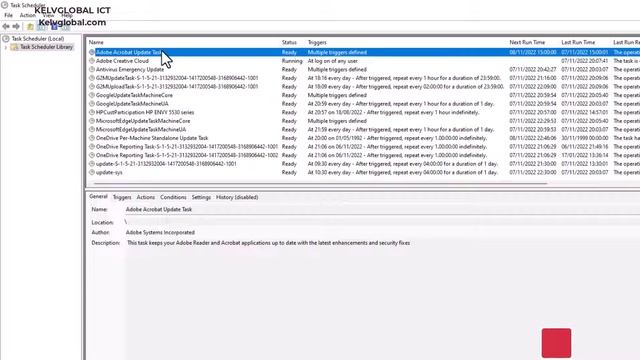Switch to the Actions tab
Image resolution: width=640 pixels, height=360 pixels.
[146, 197]
